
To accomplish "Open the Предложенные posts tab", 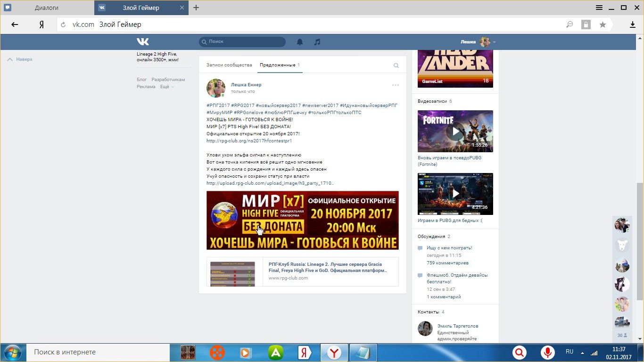I will [x=280, y=65].
